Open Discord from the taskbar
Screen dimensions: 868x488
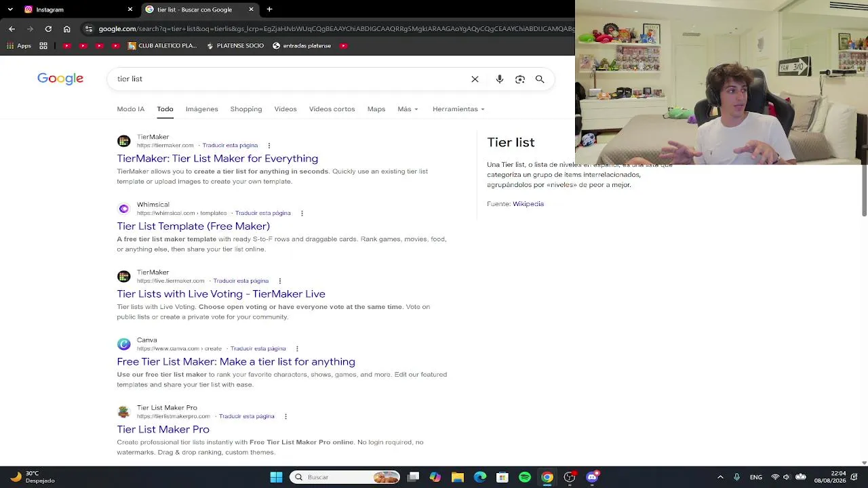(592, 477)
